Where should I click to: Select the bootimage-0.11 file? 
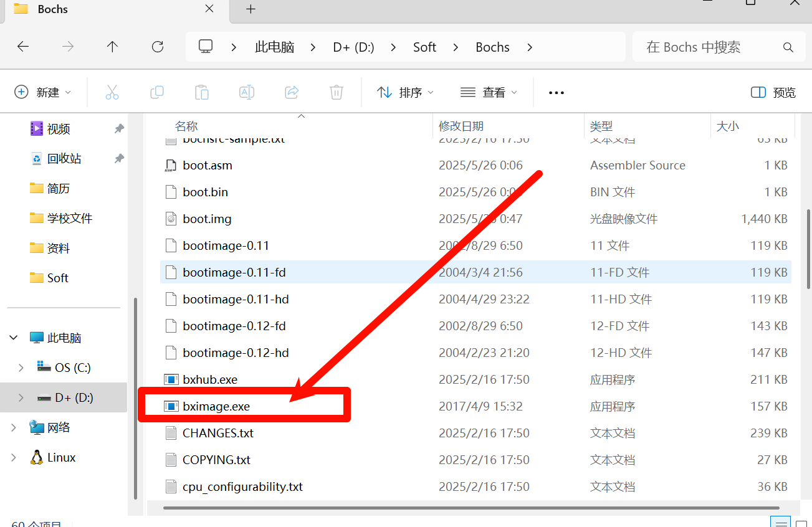click(475, 245)
